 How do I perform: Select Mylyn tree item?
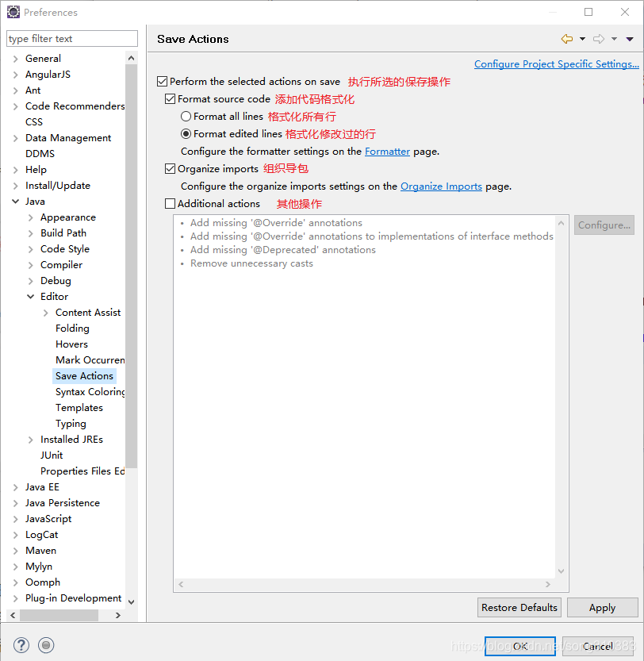[39, 567]
